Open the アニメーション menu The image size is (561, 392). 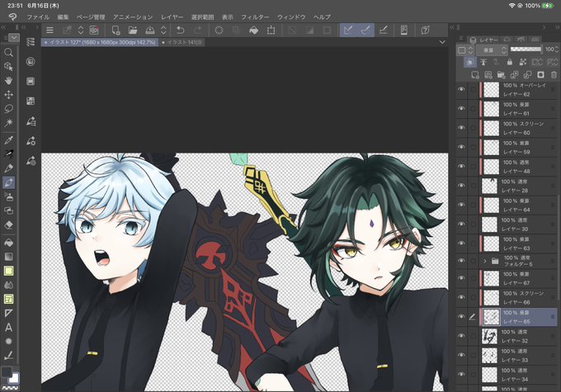(133, 17)
